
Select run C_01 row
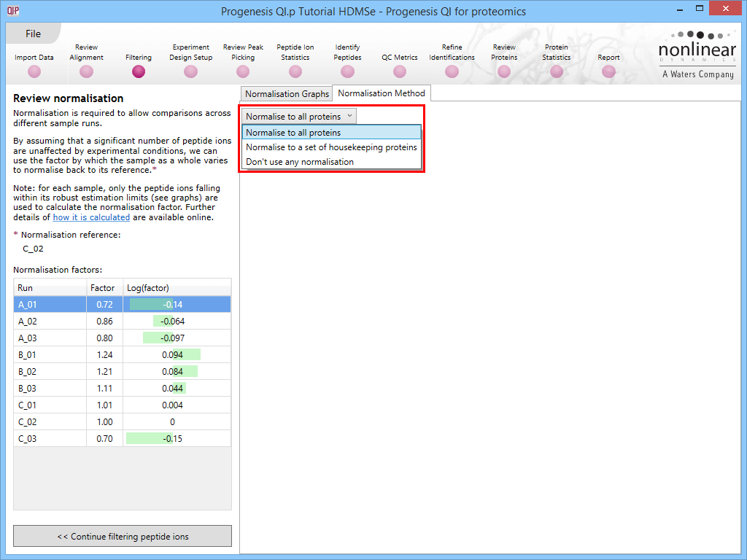click(123, 405)
